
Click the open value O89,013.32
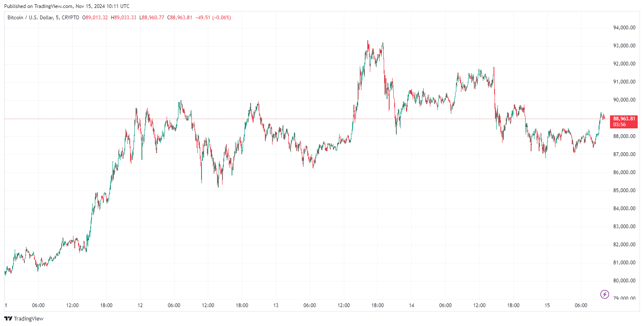[95, 18]
